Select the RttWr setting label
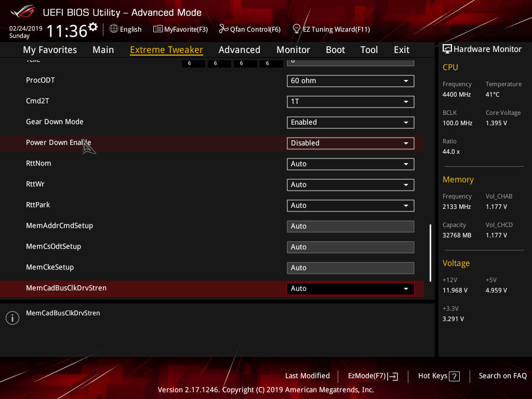Screen dimensions: 532x399 pyautogui.click(x=35, y=184)
